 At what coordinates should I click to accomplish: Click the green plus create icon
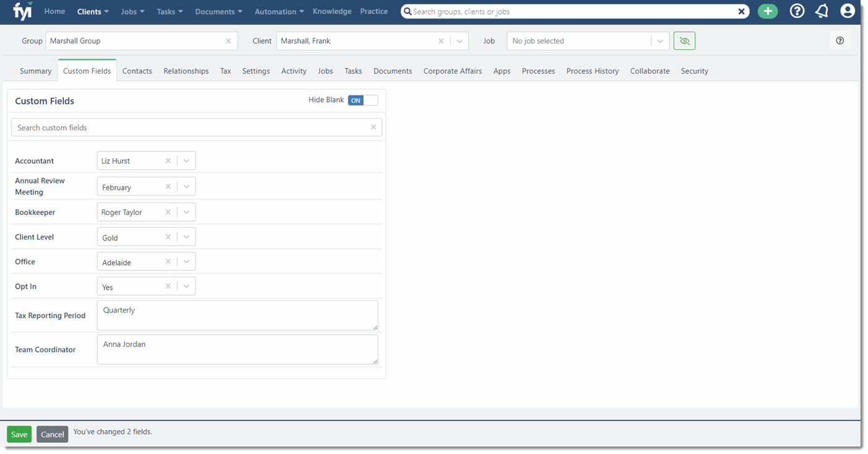(767, 11)
